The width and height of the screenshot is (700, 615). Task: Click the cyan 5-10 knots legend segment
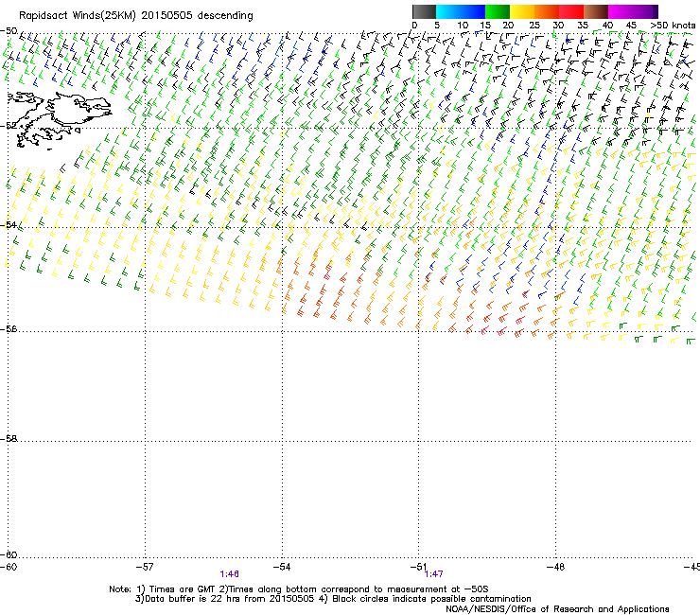(448, 11)
